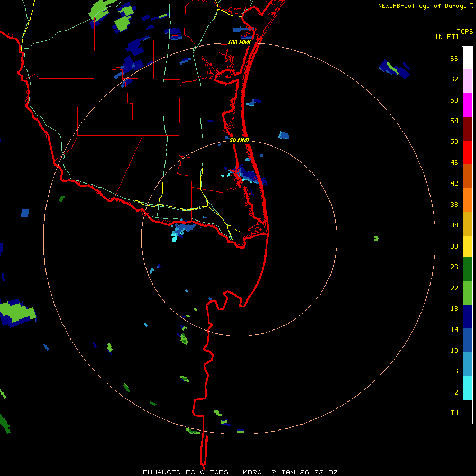The image size is (476, 476).
Task: Click legend value 58
Action: (x=454, y=100)
